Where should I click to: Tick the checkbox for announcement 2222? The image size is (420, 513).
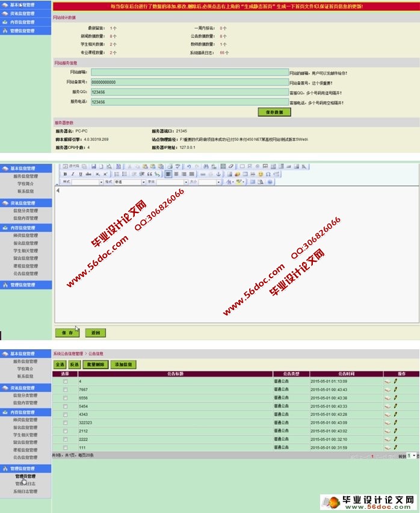pyautogui.click(x=66, y=440)
